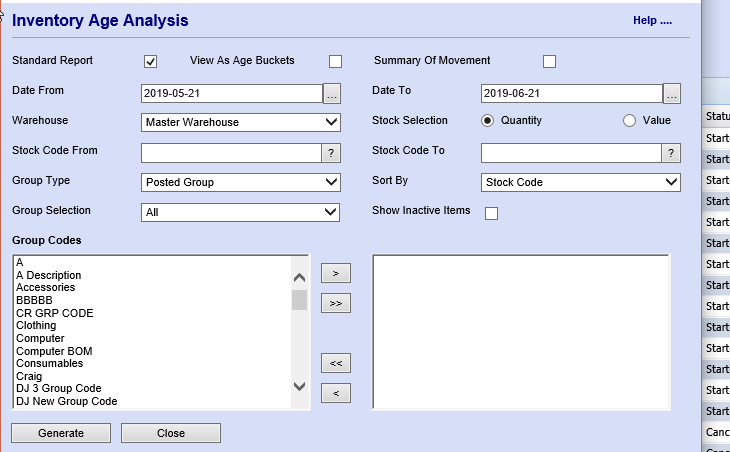
Task: Enable the View As Age Buckets checkbox
Action: (336, 62)
